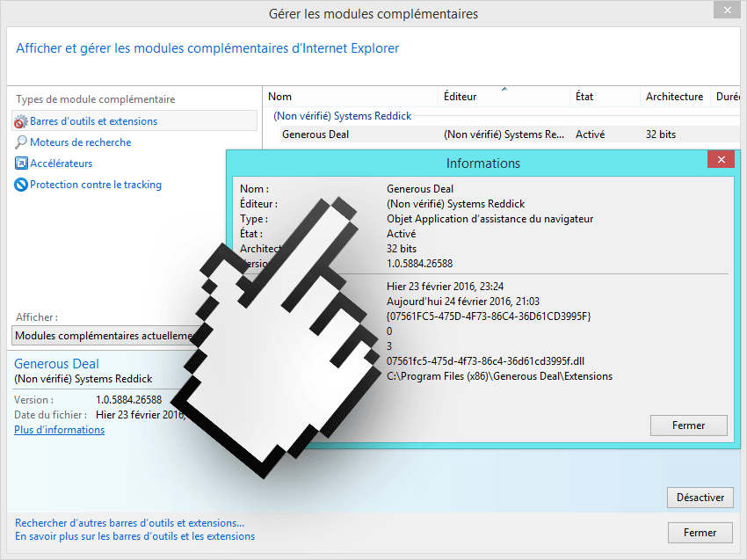Close the Informations dialog with red X
747x560 pixels.
(x=721, y=160)
